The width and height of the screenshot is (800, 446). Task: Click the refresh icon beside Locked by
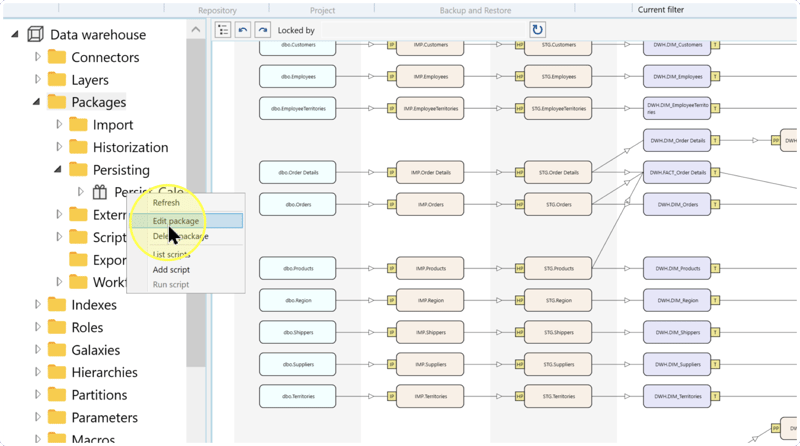537,30
